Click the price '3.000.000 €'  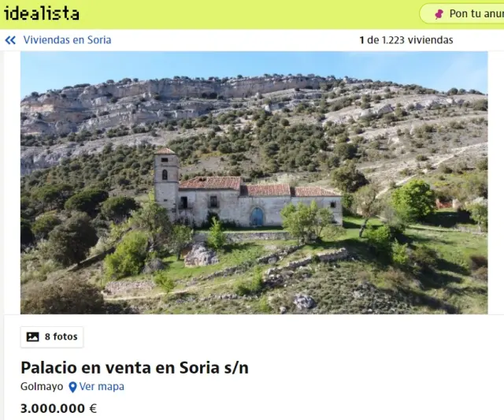pos(58,408)
